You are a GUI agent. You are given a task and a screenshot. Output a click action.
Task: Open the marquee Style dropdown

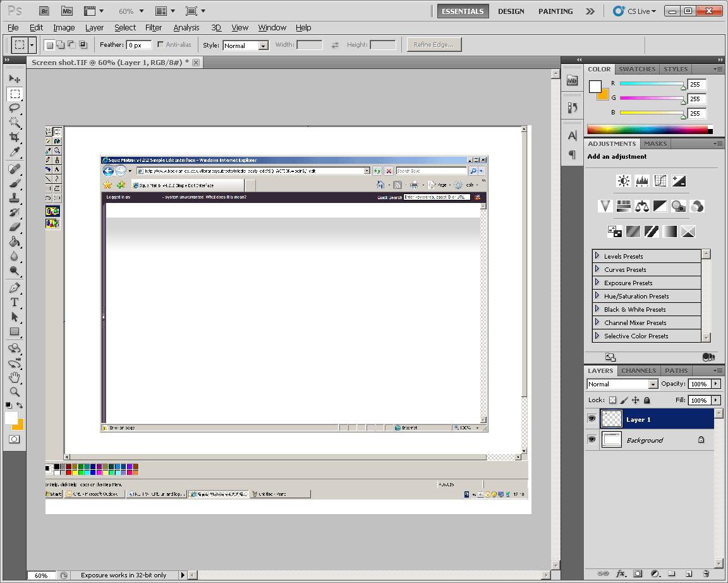pyautogui.click(x=245, y=46)
